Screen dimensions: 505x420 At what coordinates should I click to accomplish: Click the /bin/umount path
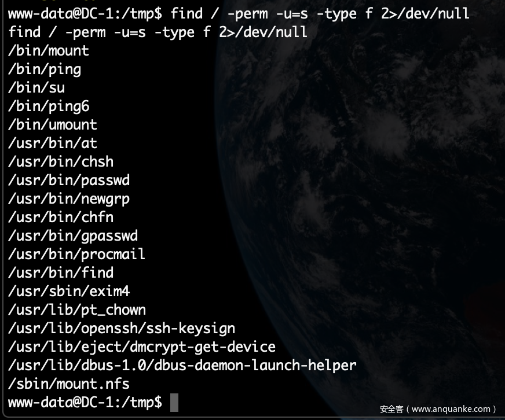[x=53, y=125]
